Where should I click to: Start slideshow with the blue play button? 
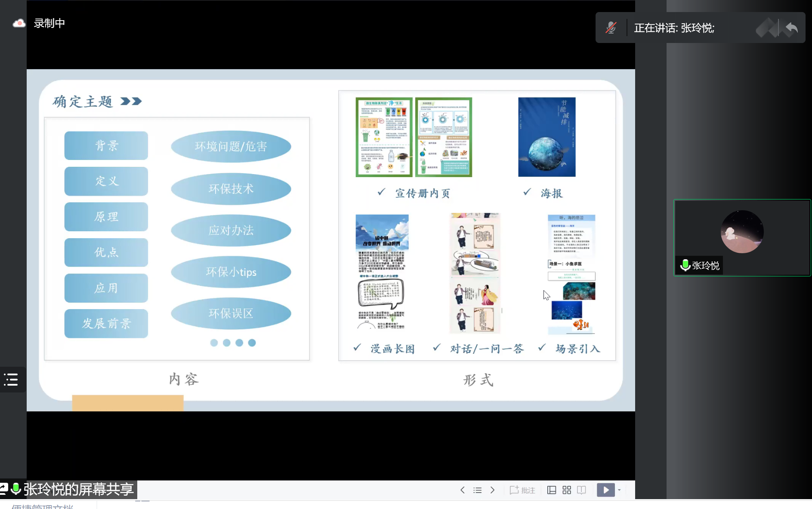click(605, 490)
